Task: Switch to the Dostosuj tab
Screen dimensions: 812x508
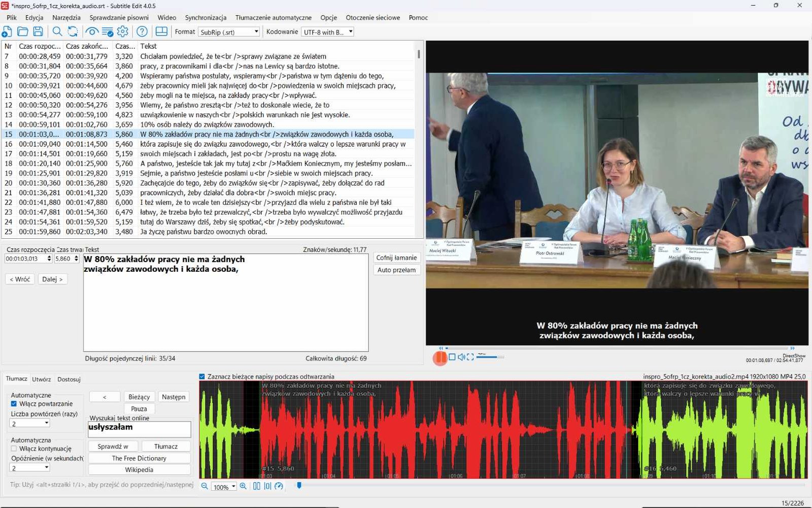Action: click(69, 379)
